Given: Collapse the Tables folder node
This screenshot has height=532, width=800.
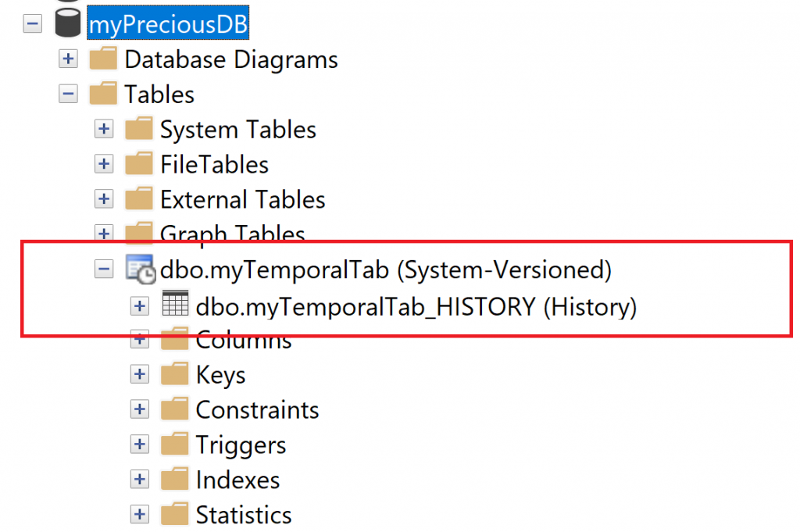Looking at the screenshot, I should [68, 95].
